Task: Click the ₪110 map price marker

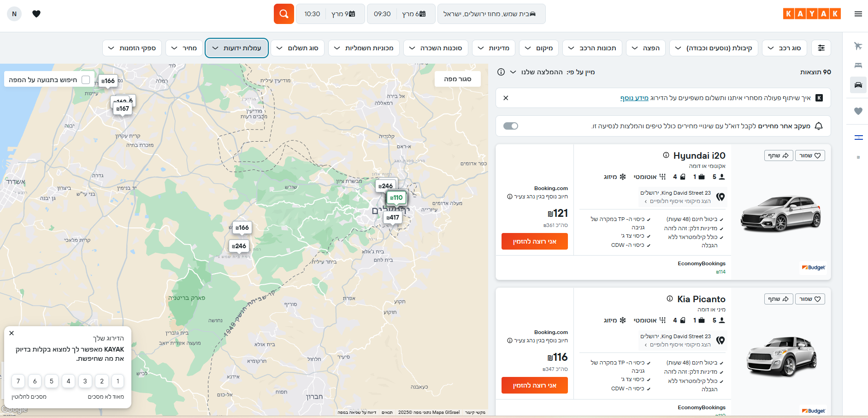Action: [x=396, y=197]
